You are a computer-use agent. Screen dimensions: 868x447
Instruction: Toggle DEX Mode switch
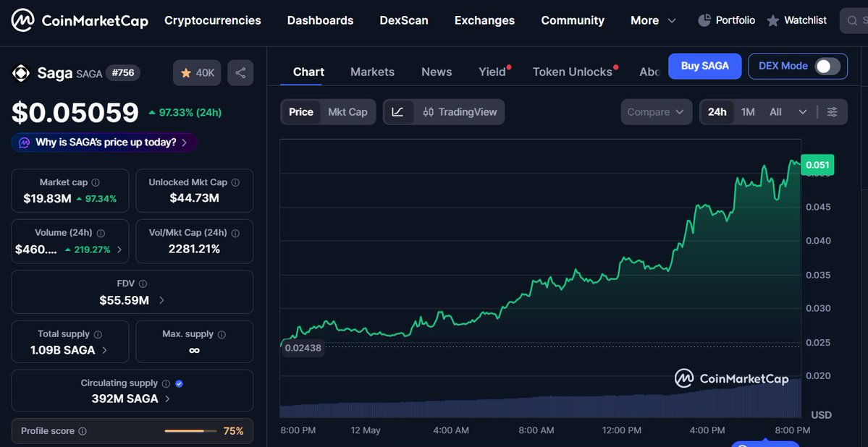coord(827,66)
